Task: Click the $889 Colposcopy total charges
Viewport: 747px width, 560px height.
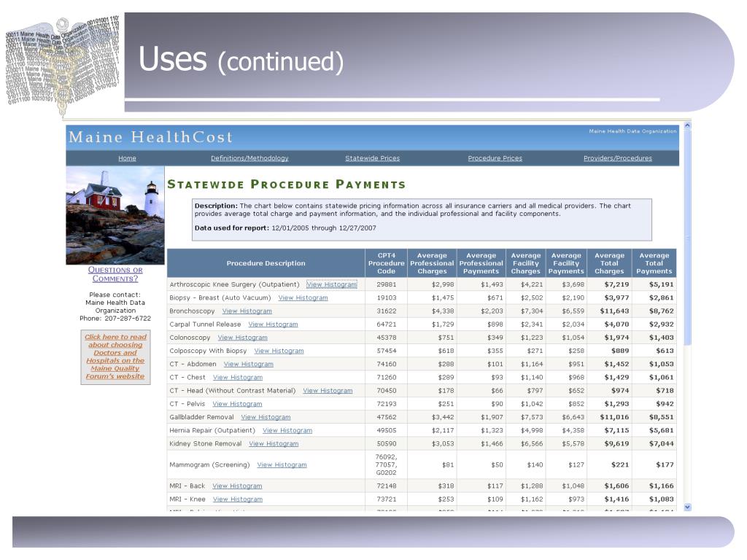Action: [x=620, y=351]
